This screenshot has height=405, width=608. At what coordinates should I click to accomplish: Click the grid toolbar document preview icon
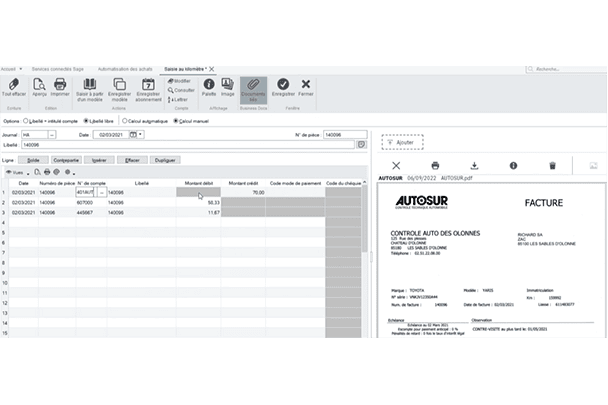click(37, 172)
